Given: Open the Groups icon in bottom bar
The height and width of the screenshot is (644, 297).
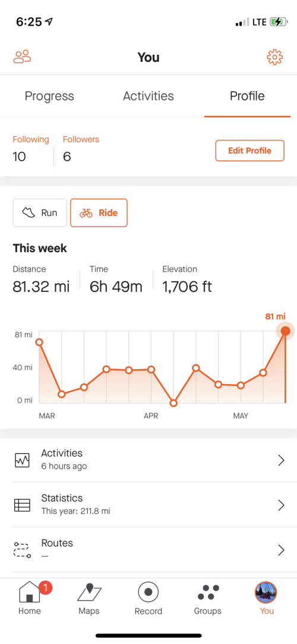Looking at the screenshot, I should tap(208, 592).
